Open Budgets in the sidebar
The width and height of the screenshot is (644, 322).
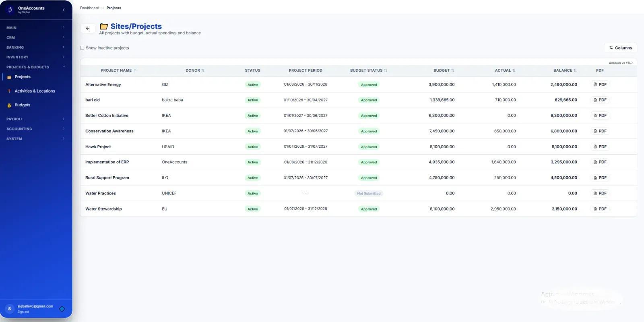click(23, 105)
